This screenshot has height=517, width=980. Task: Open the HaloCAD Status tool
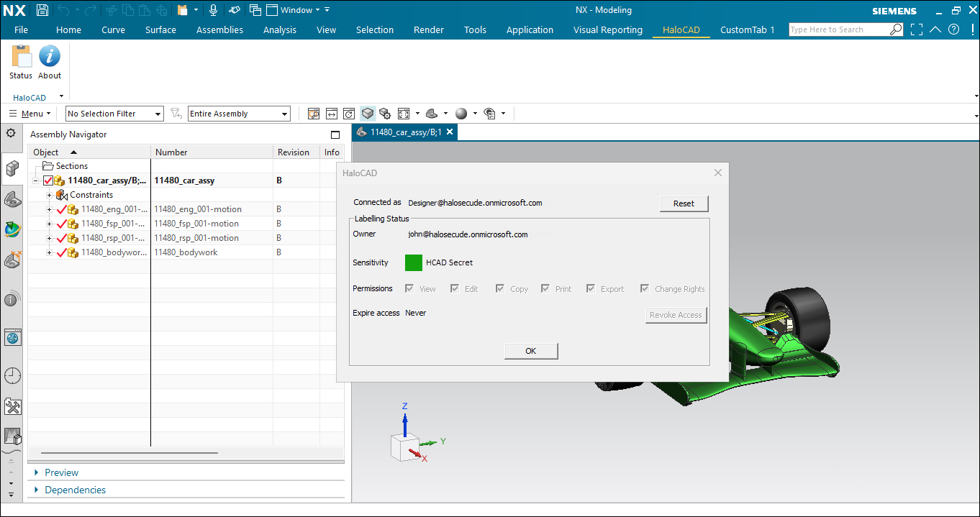20,61
